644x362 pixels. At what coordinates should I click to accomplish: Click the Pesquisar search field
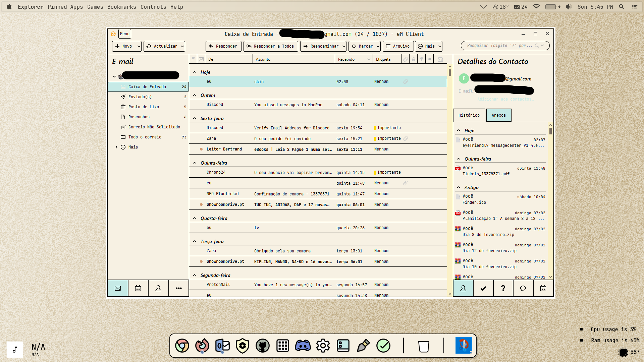499,46
